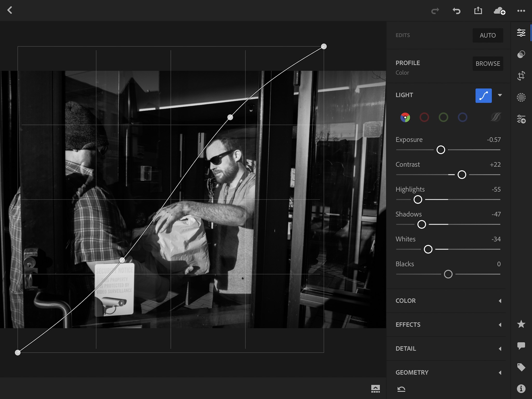
Task: Open the presets sliders icon
Action: click(521, 119)
